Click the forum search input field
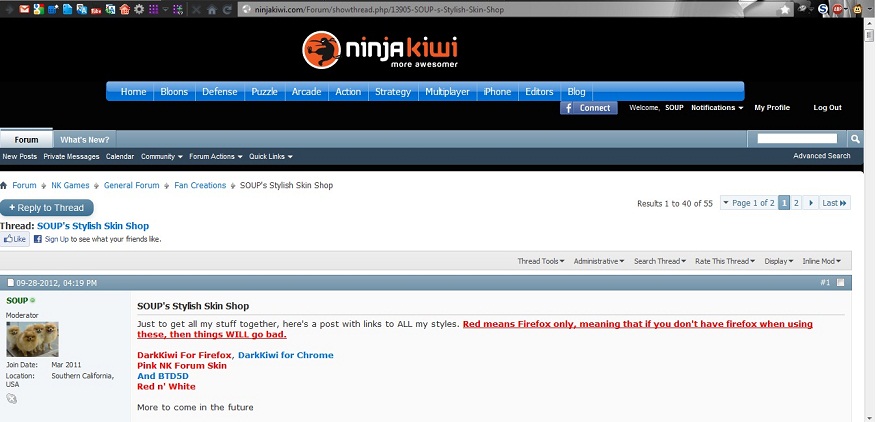This screenshot has width=876, height=422. pos(797,139)
